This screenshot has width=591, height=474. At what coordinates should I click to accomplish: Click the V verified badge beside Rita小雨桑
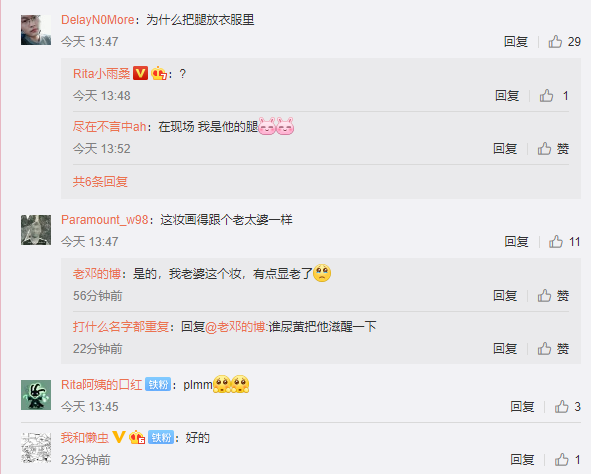pos(141,73)
